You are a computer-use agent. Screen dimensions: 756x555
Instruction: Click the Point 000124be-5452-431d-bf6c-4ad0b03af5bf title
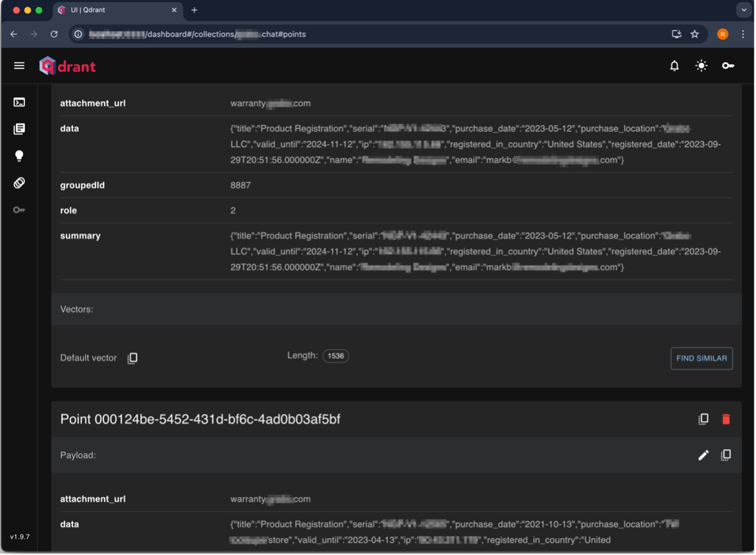coord(200,419)
